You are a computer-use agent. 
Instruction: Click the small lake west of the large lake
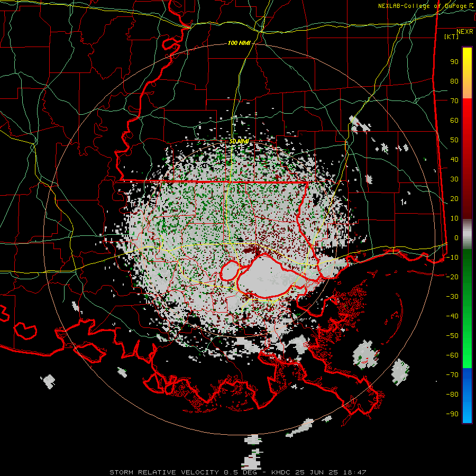pyautogui.click(x=230, y=270)
